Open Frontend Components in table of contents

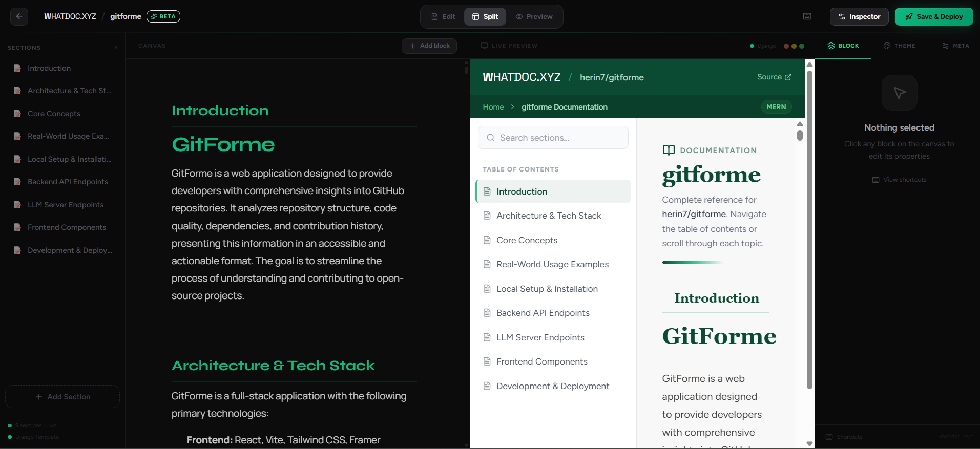[x=553, y=361]
